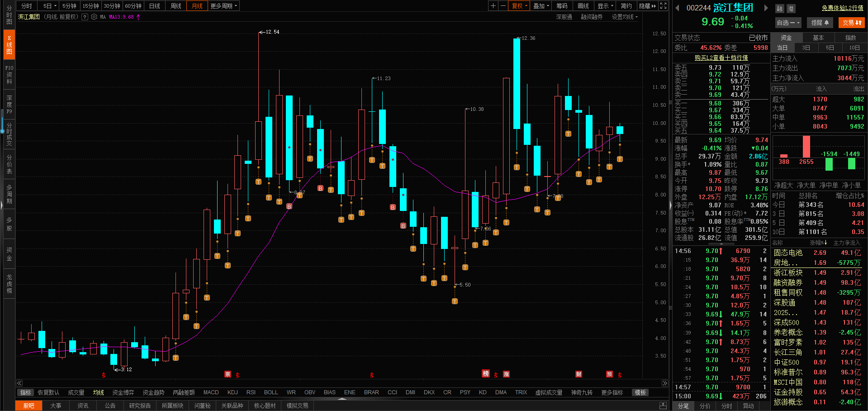
Task: Open 固态电池 sector row
Action: pos(819,253)
